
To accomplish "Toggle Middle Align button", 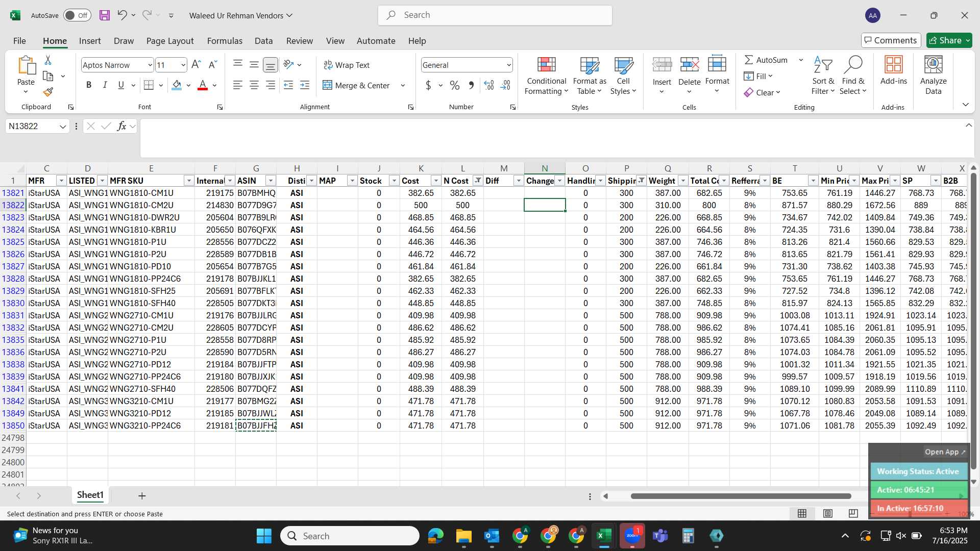I will coord(254,64).
